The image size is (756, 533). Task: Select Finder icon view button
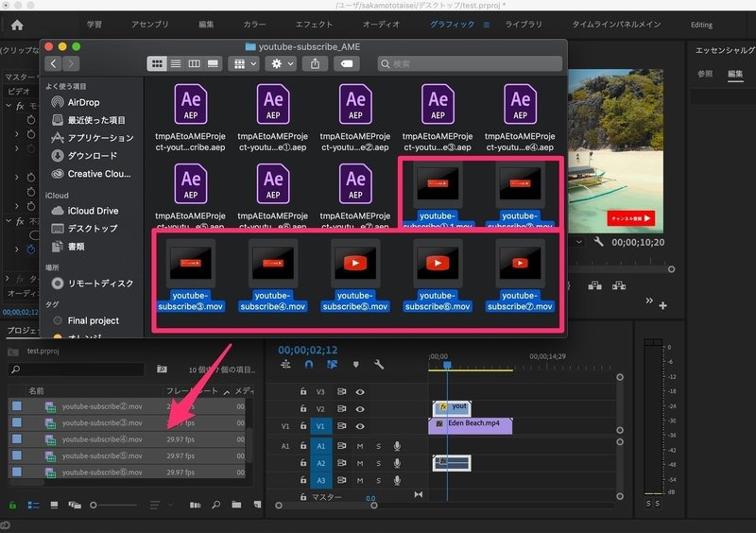coord(157,63)
